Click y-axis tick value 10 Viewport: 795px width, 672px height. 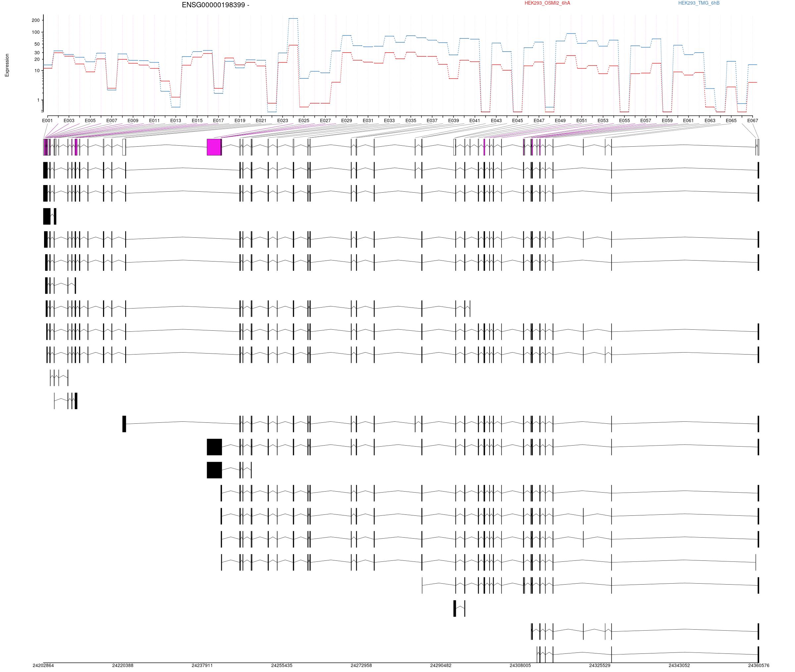click(x=37, y=71)
